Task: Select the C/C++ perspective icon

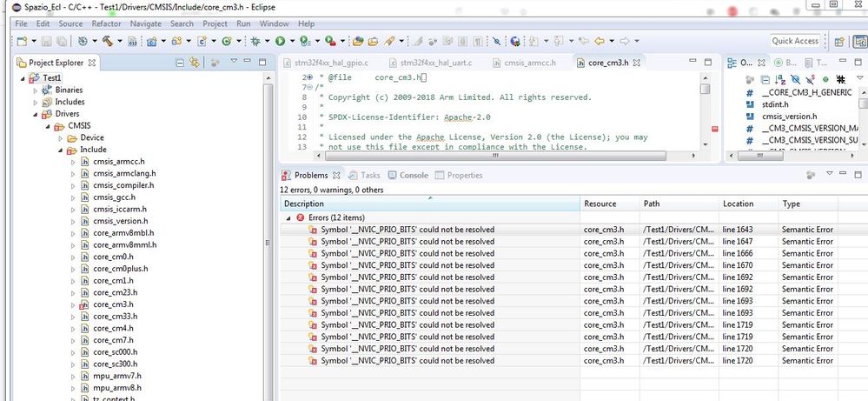Action: click(x=859, y=42)
